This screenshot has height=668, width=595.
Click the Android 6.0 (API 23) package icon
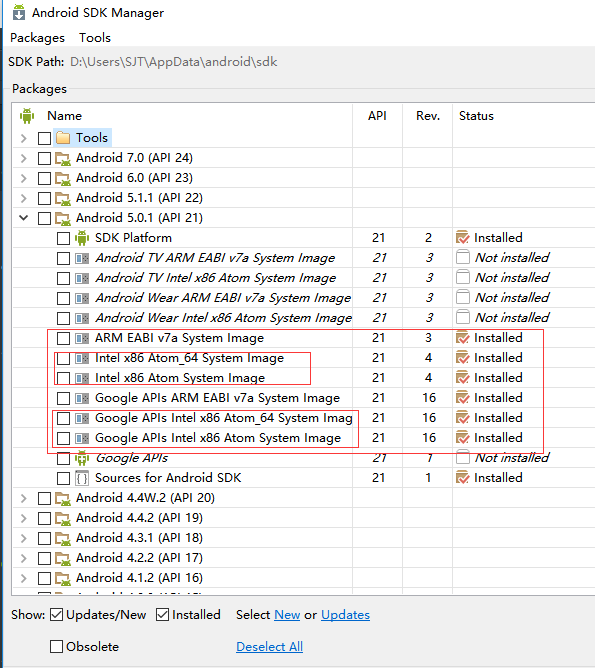point(63,178)
